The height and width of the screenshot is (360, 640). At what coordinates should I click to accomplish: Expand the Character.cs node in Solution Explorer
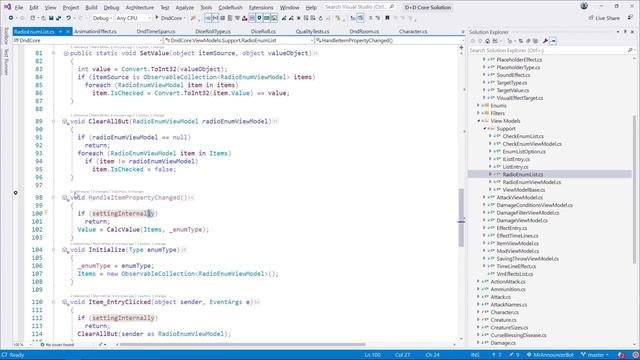tap(479, 312)
